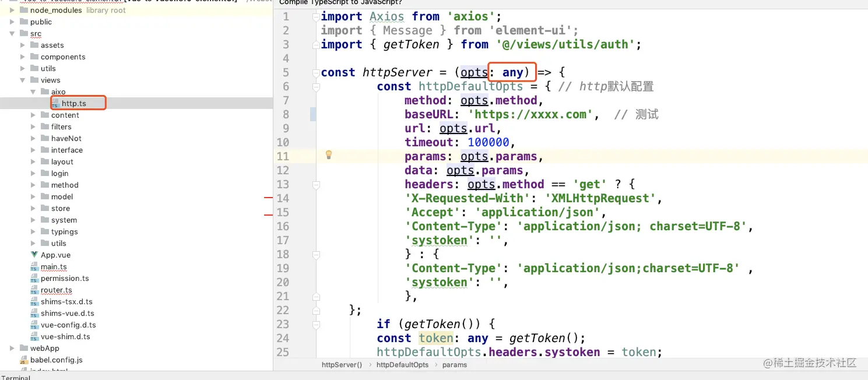The height and width of the screenshot is (380, 868).
Task: Fold the if block at line 23
Action: coord(316,324)
